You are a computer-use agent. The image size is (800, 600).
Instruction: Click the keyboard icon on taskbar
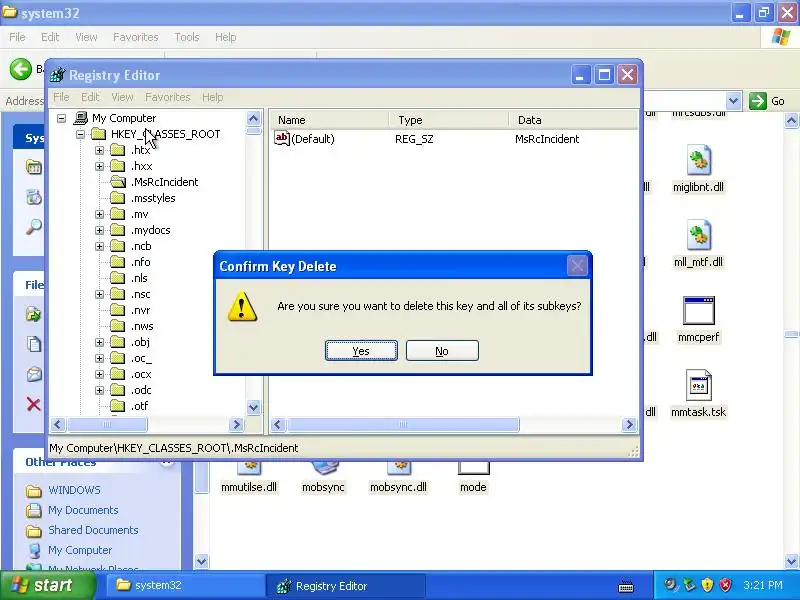point(626,587)
